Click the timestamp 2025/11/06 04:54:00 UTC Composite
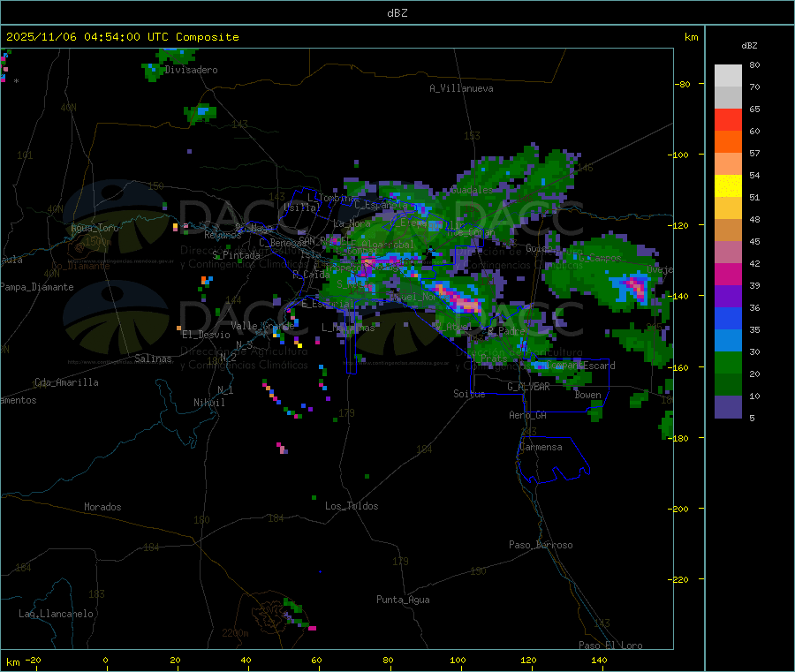 pos(122,37)
